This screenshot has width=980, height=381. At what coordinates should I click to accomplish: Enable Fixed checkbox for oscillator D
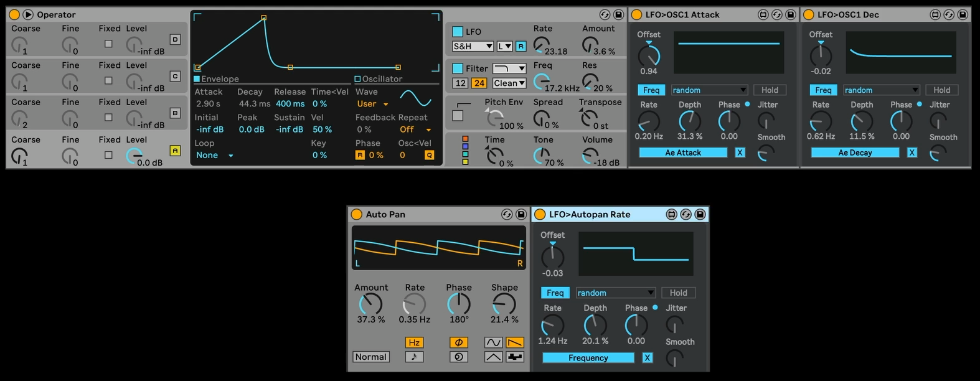coord(108,44)
